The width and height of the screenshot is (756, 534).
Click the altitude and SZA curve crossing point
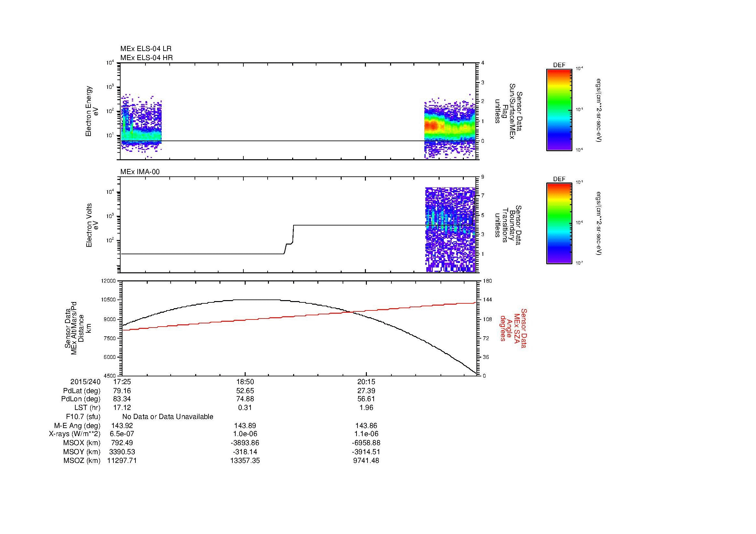352,312
